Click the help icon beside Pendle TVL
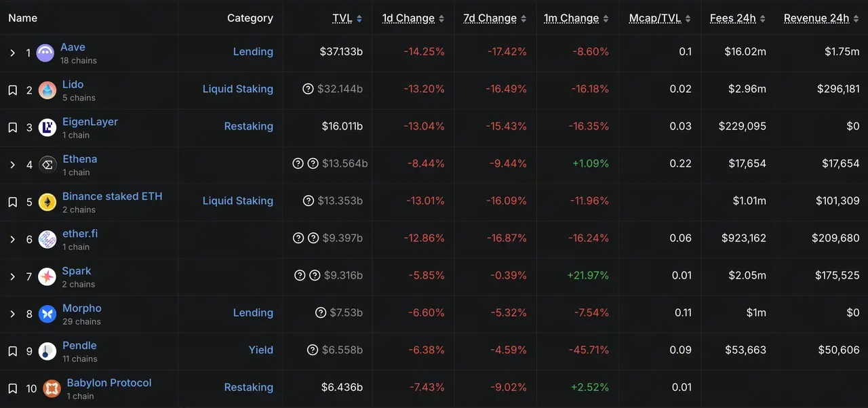 313,350
